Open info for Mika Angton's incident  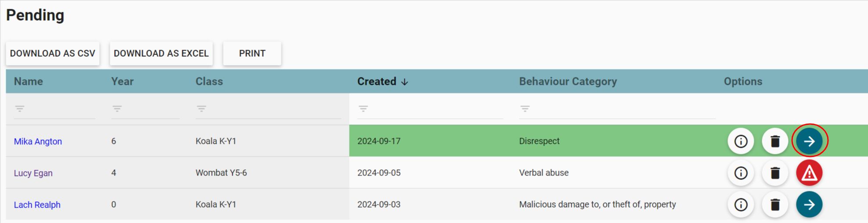click(741, 141)
